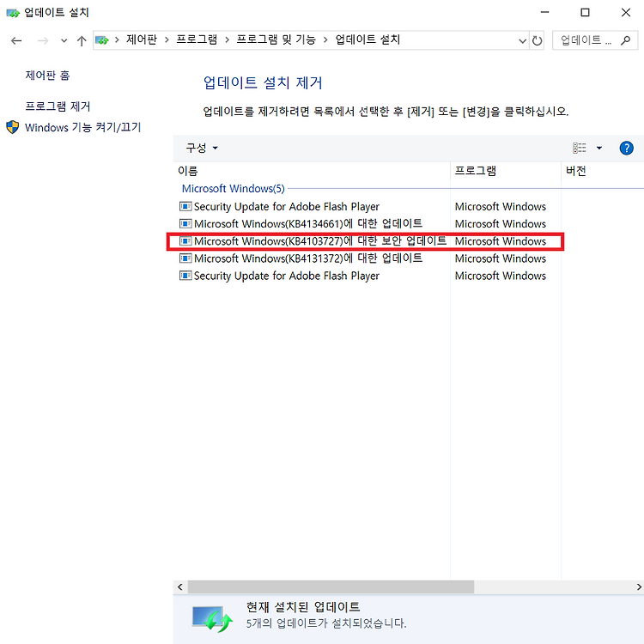Click Microsoft Windows program cell for KB4131372
The width and height of the screenshot is (644, 644).
501,258
